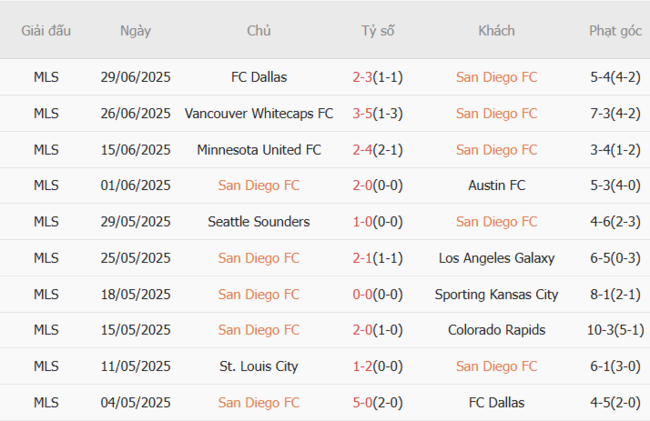
Task: Select the 26/06/2025 date cell
Action: pos(135,113)
